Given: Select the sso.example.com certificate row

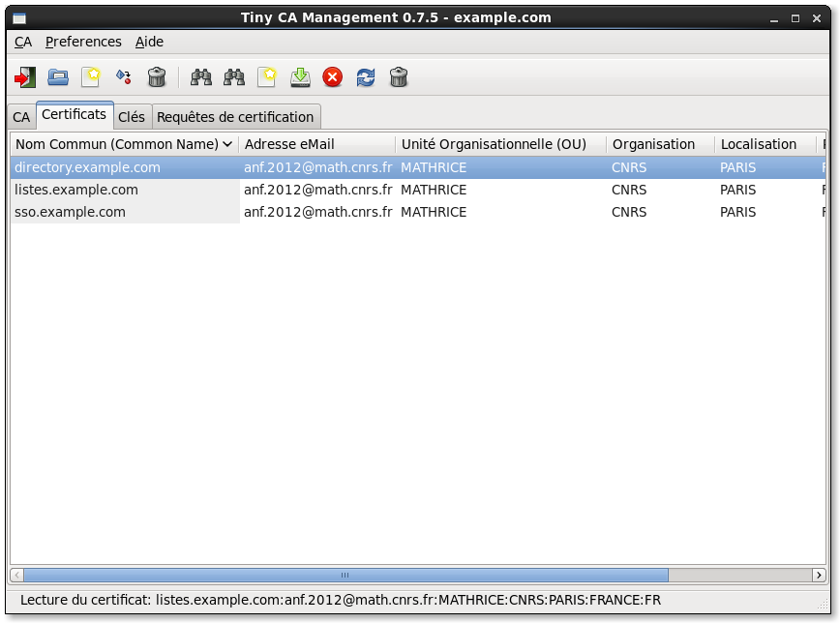Looking at the screenshot, I should pyautogui.click(x=418, y=212).
